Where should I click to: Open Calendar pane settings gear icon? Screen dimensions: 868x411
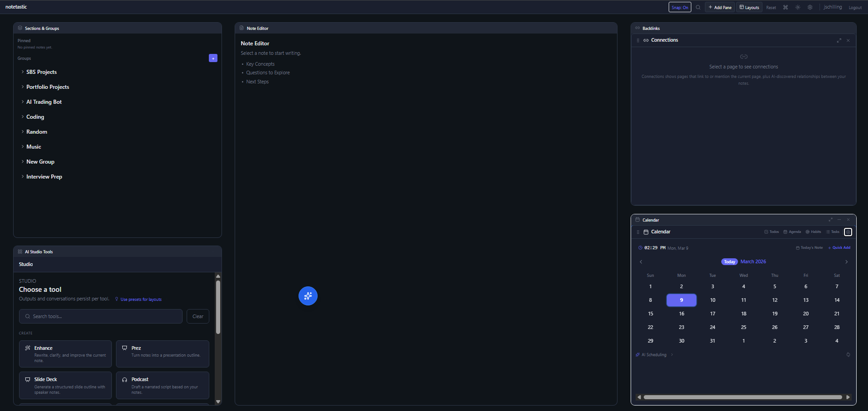(x=848, y=232)
